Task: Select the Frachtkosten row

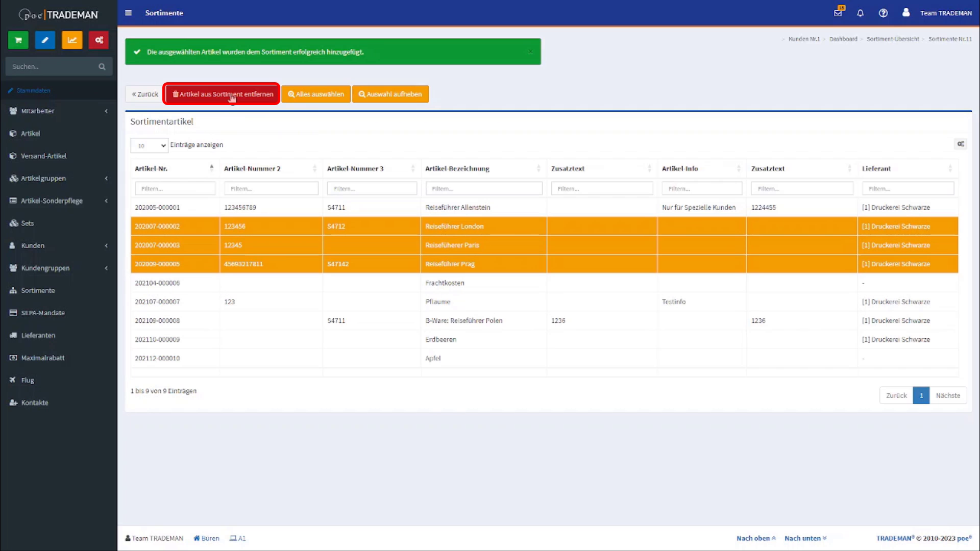Action: click(544, 283)
